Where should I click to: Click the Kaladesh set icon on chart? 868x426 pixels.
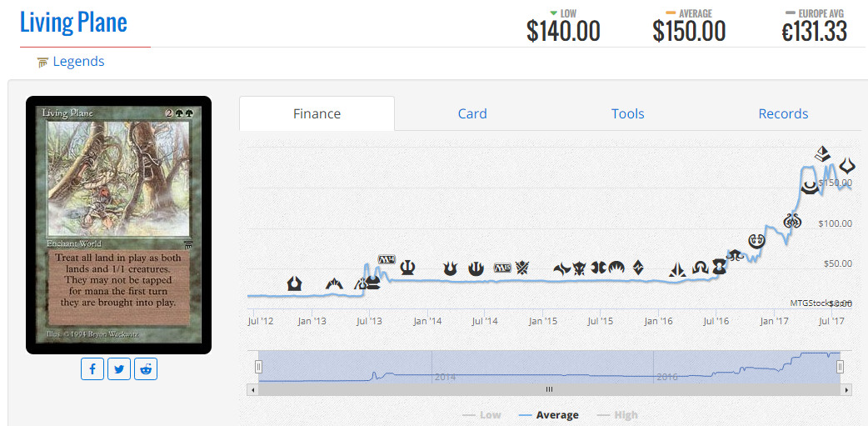[756, 240]
